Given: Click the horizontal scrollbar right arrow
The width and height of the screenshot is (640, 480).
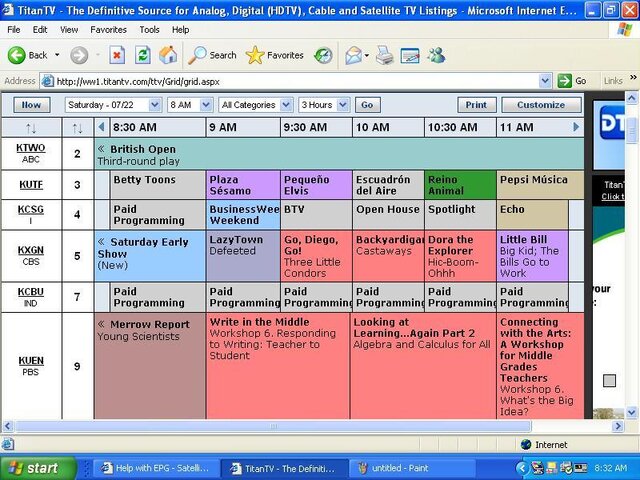Looking at the screenshot, I should pos(618,427).
